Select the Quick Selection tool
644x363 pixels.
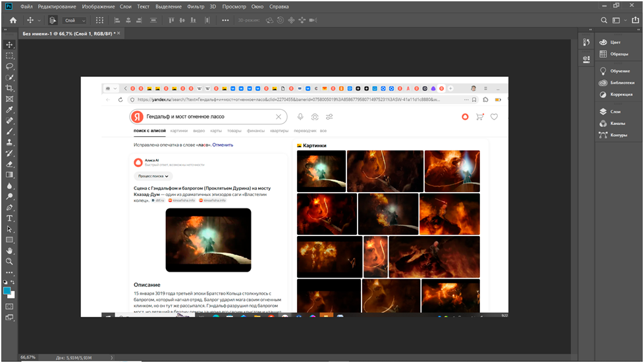click(x=9, y=77)
